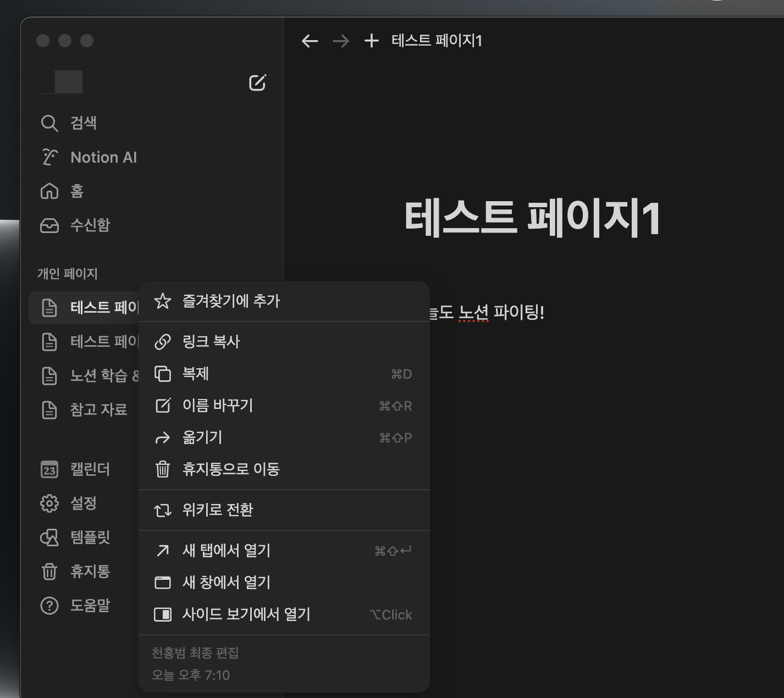Image resolution: width=784 pixels, height=698 pixels.
Task: Choose 사이드 보기에서 열기 from the menu
Action: tap(284, 614)
